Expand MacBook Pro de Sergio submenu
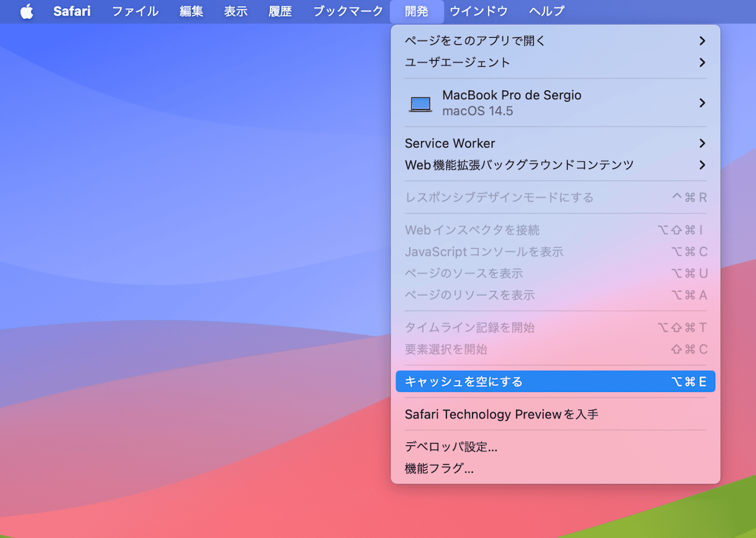Image resolution: width=756 pixels, height=538 pixels. 555,103
